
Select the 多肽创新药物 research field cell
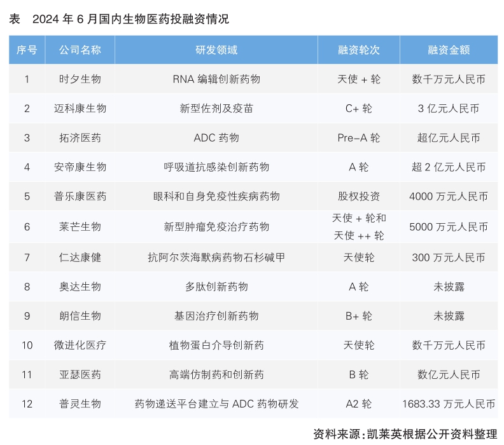(x=216, y=287)
